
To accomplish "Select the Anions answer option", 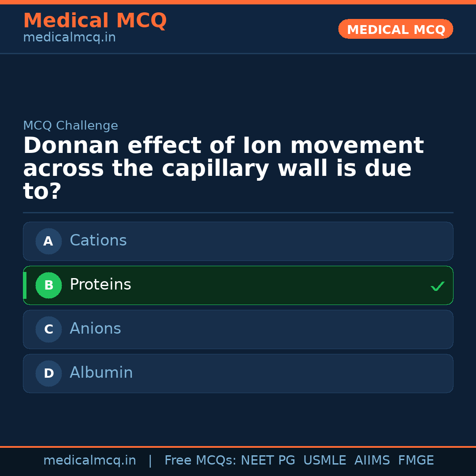I will click(238, 329).
